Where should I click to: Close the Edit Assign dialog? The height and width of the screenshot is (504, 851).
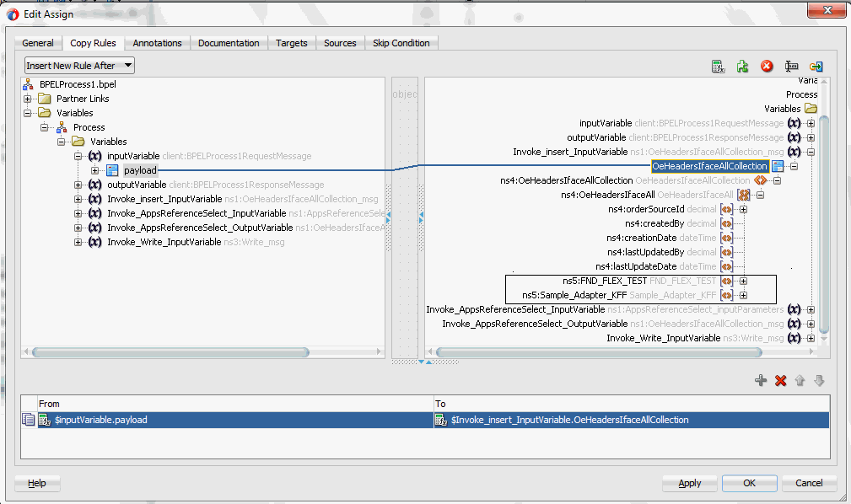click(x=827, y=10)
